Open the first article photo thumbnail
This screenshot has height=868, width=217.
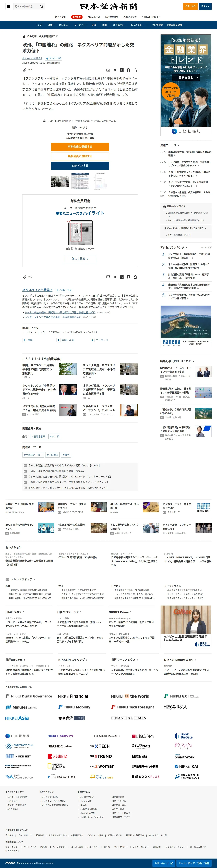pyautogui.click(x=60, y=181)
